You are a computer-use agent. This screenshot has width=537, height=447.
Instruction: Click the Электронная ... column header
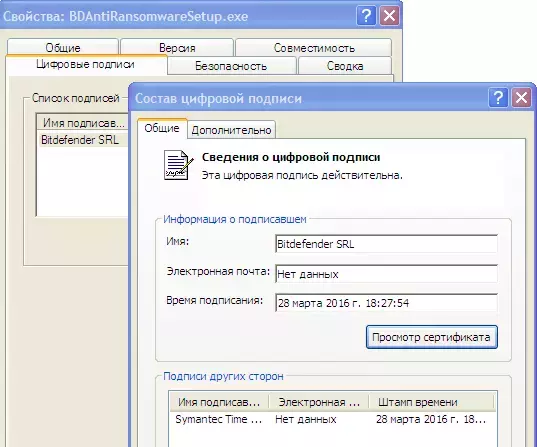point(319,402)
